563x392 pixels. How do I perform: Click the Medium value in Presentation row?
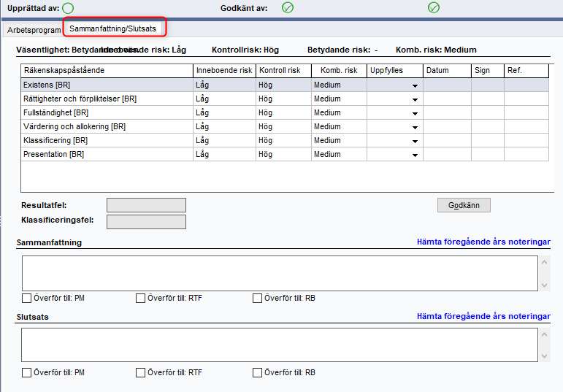click(x=327, y=154)
